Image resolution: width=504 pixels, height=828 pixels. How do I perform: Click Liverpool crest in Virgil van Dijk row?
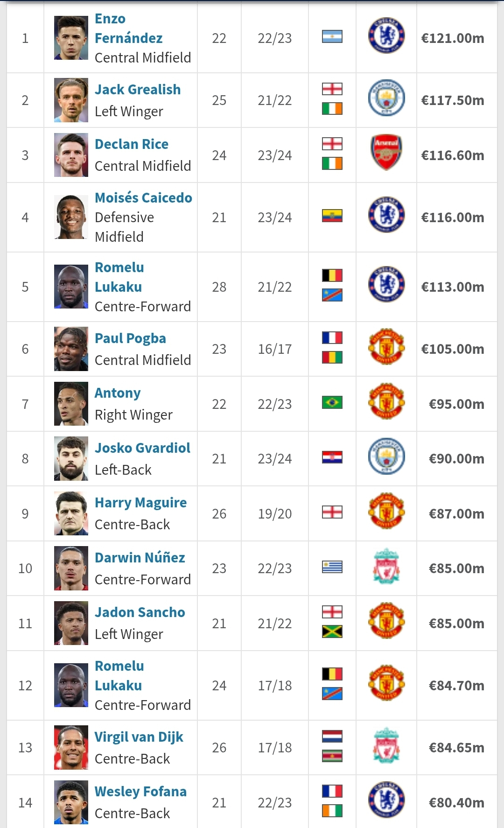[x=386, y=745]
